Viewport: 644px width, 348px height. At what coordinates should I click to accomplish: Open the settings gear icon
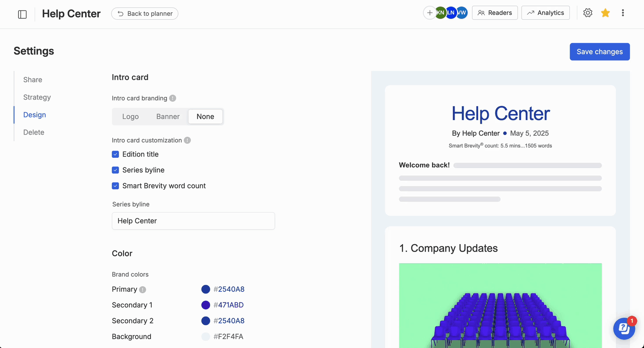coord(588,13)
